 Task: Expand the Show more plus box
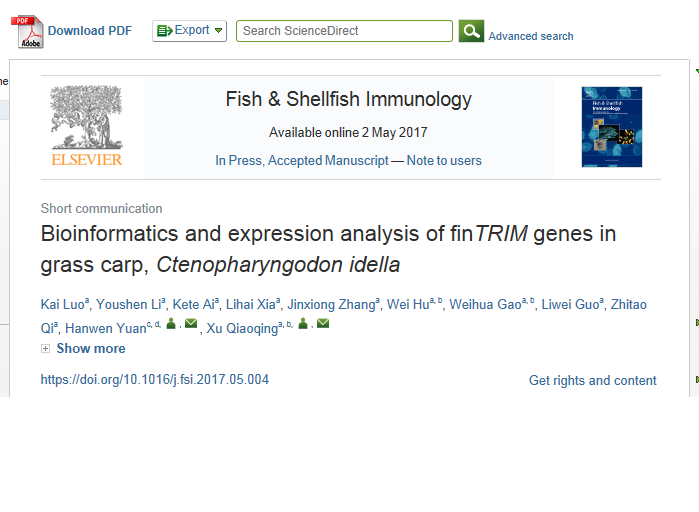point(45,348)
